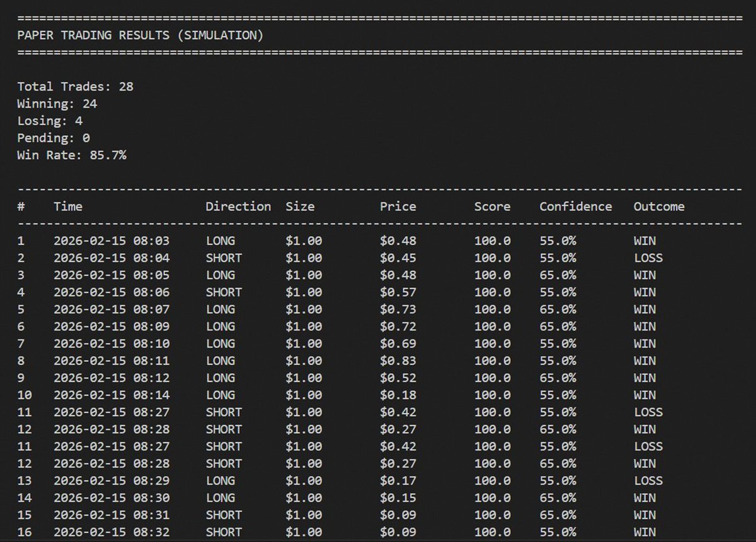Click the 'Score' column header
Screen dimensions: 756x542
[493, 206]
